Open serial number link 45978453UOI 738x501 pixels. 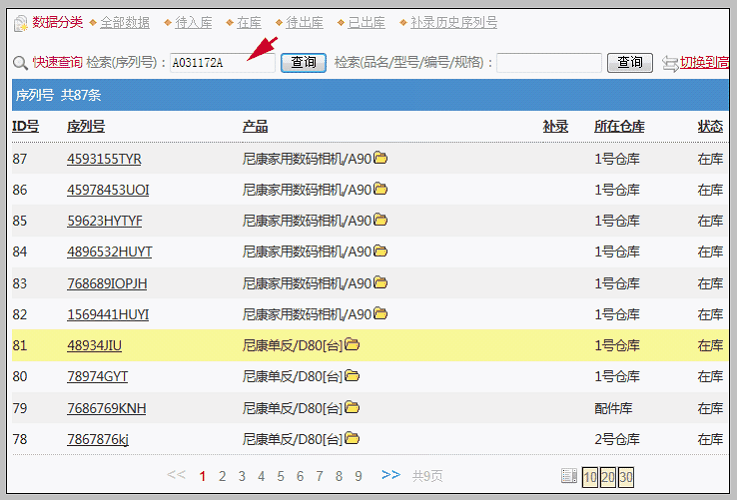[x=108, y=190]
